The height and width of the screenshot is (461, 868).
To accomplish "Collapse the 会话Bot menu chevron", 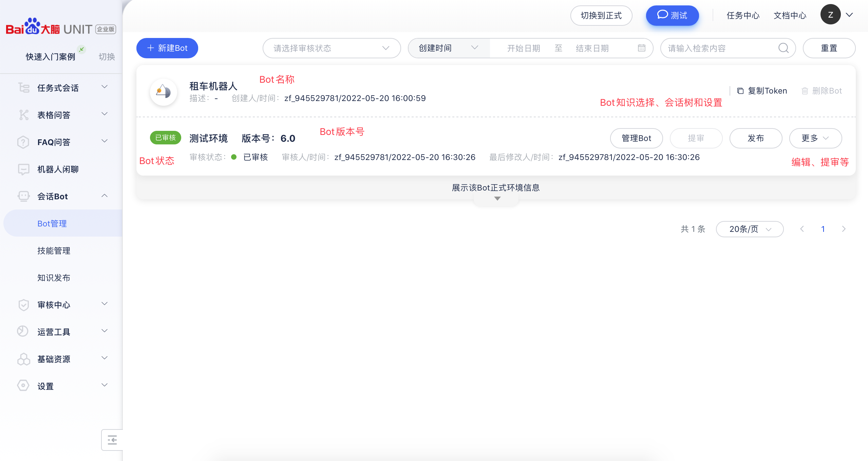I will (x=105, y=196).
